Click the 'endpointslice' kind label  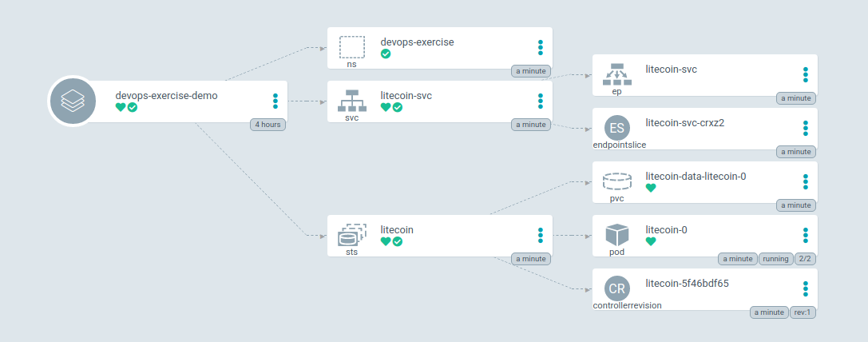[620, 145]
